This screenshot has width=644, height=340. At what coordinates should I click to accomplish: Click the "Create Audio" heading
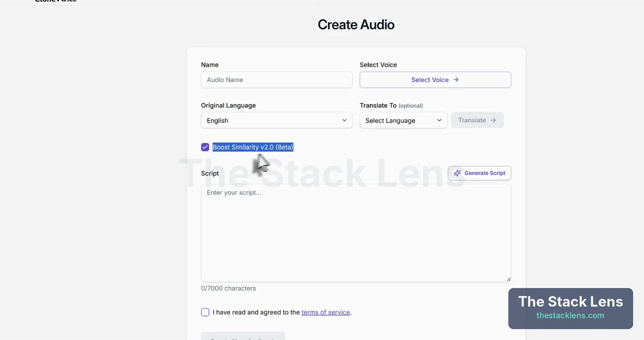(356, 25)
